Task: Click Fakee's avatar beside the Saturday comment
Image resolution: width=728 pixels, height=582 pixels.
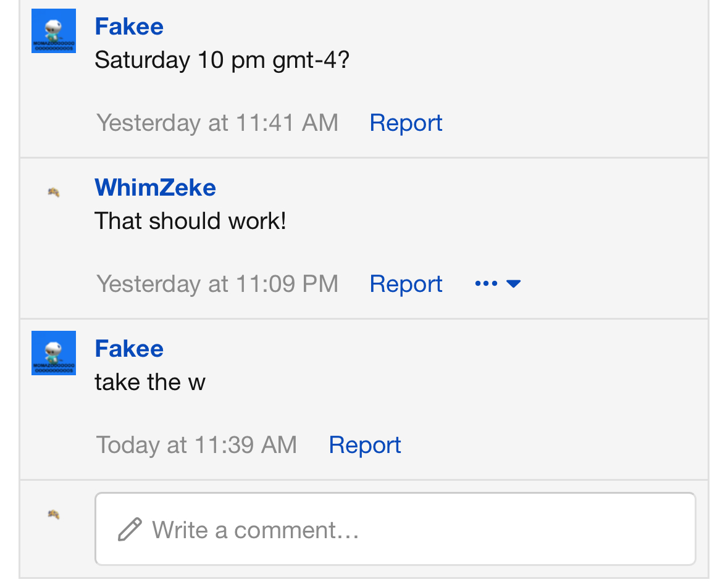Action: tap(54, 31)
